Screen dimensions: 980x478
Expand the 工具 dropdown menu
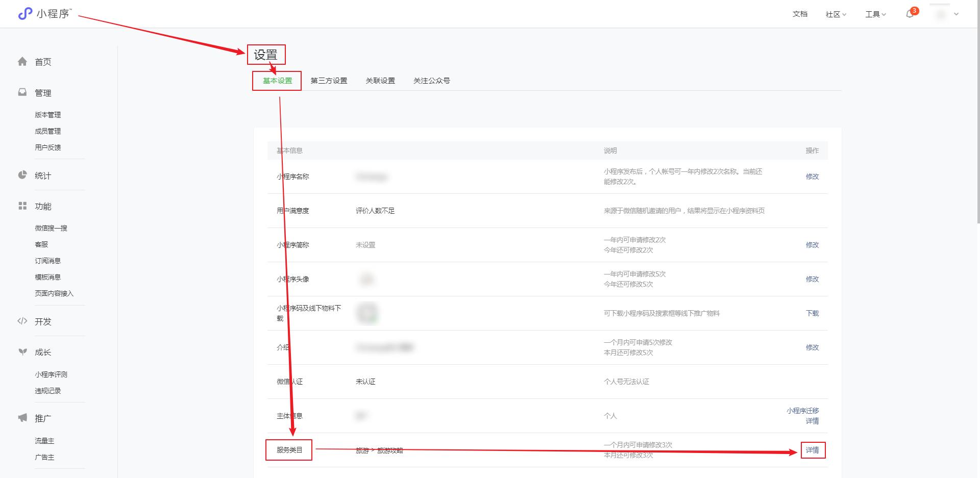click(876, 14)
